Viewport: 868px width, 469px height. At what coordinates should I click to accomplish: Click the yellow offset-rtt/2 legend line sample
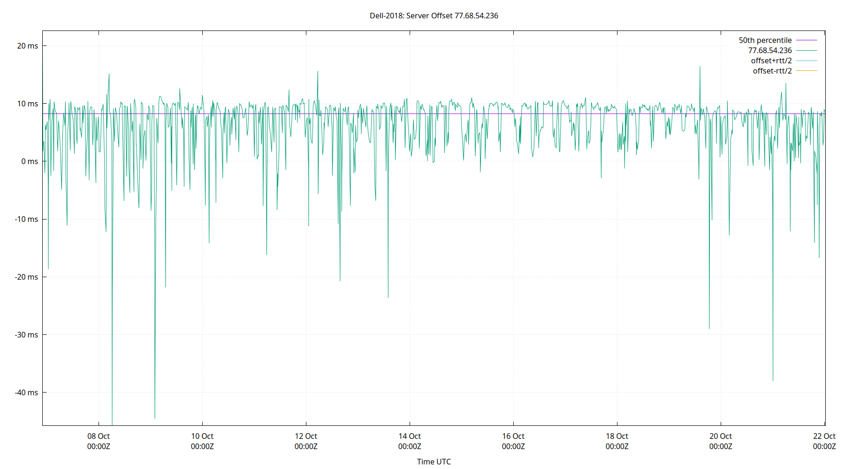(807, 71)
